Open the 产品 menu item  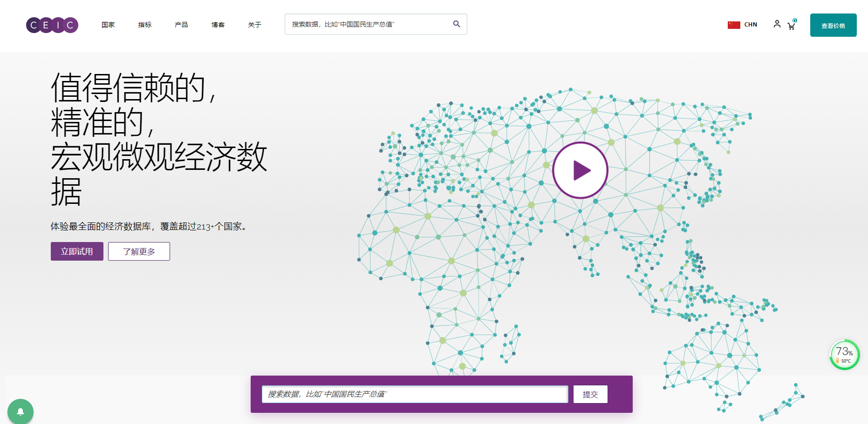tap(181, 25)
